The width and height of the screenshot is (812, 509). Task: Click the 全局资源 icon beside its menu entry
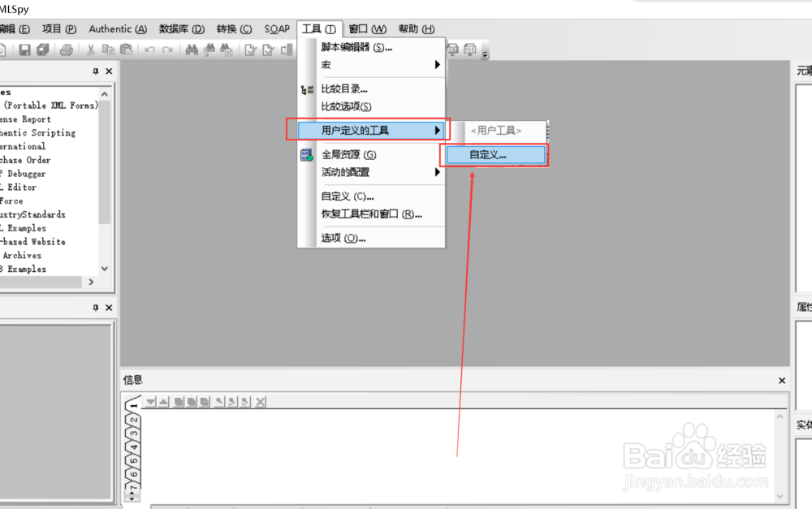[x=307, y=154]
